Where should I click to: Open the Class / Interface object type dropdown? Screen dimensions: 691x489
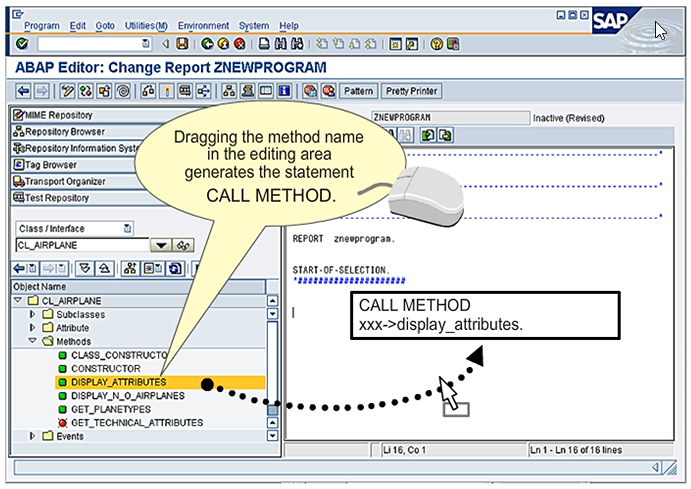[126, 228]
